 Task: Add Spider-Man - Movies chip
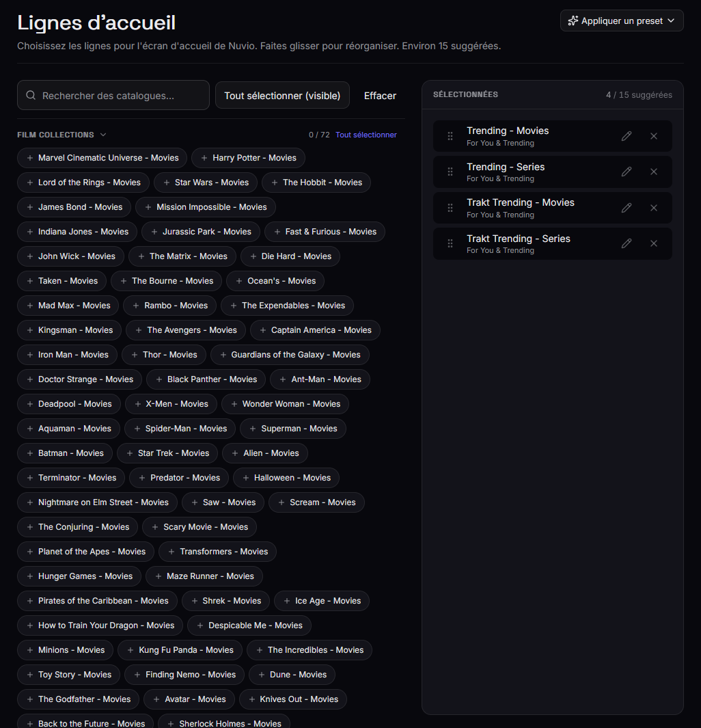coord(180,429)
